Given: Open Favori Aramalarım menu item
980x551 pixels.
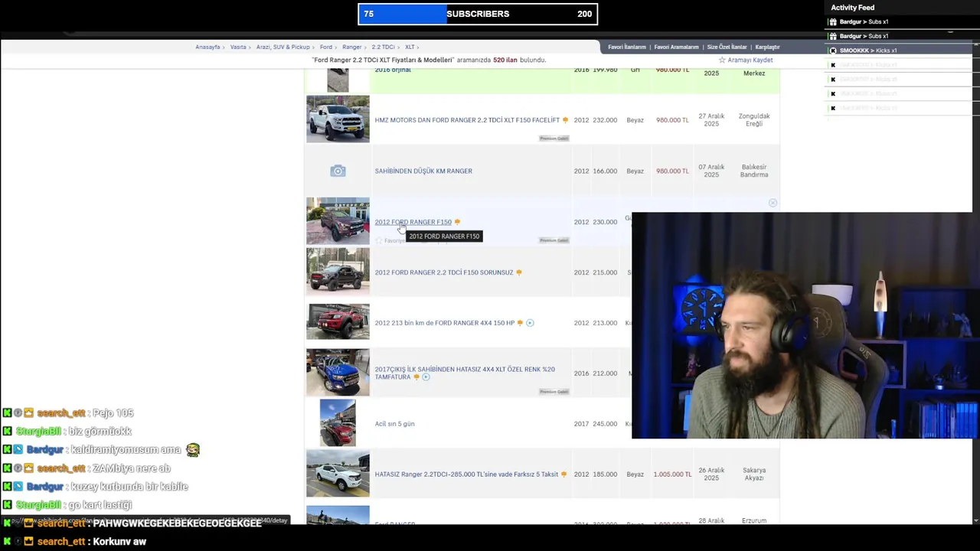Looking at the screenshot, I should [676, 47].
